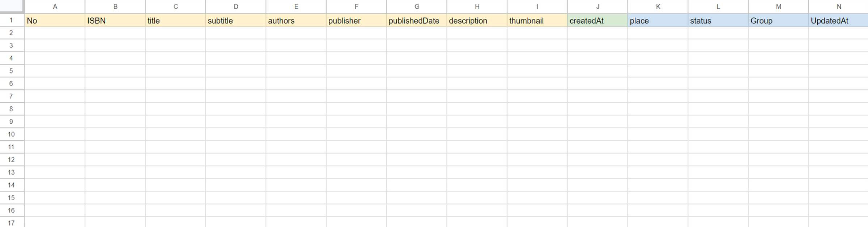Select the 'createdAt' header cell
Screen dimensions: 868x227
[597, 20]
